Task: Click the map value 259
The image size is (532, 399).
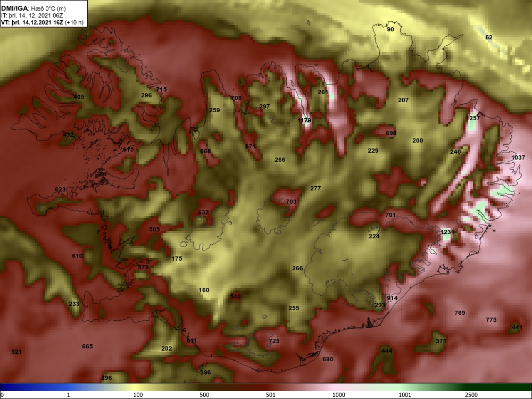Action: 214,110
